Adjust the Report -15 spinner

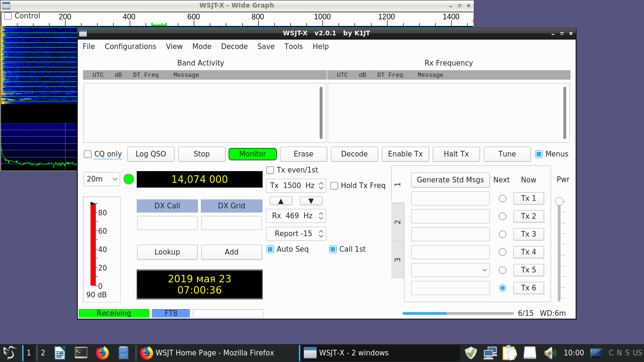tap(296, 234)
